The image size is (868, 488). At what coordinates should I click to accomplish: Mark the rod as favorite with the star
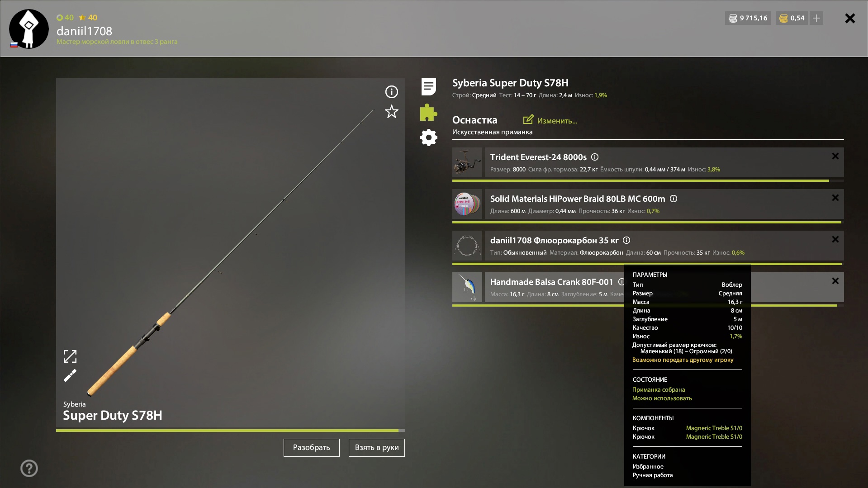[391, 112]
